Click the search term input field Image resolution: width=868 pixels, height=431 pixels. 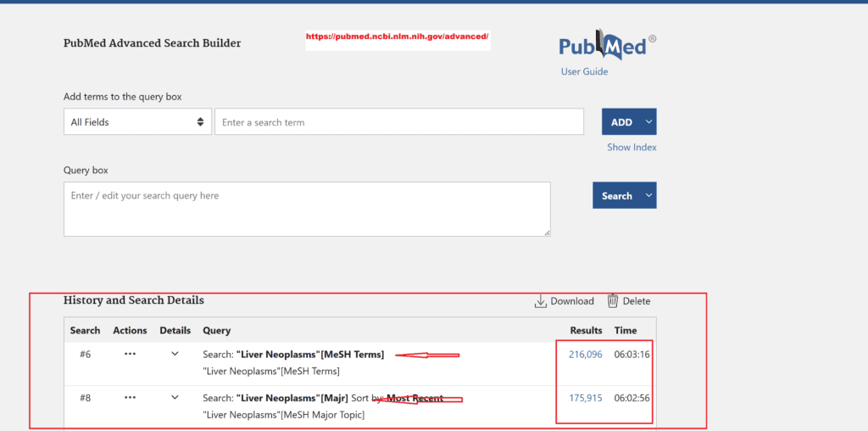tap(399, 122)
